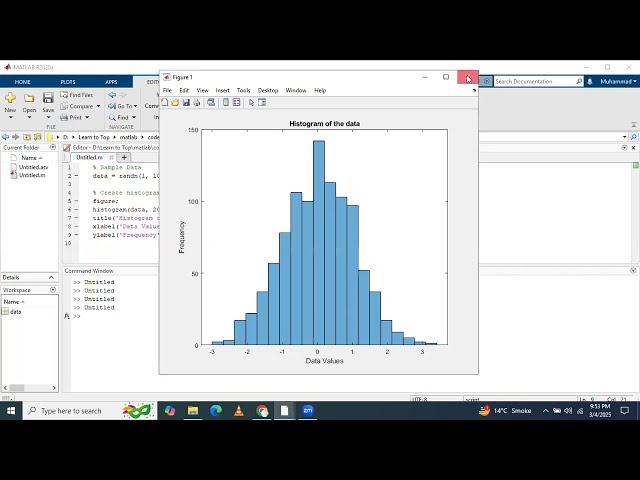Open the Muhammad account dropdown
The height and width of the screenshot is (480, 640).
point(618,82)
